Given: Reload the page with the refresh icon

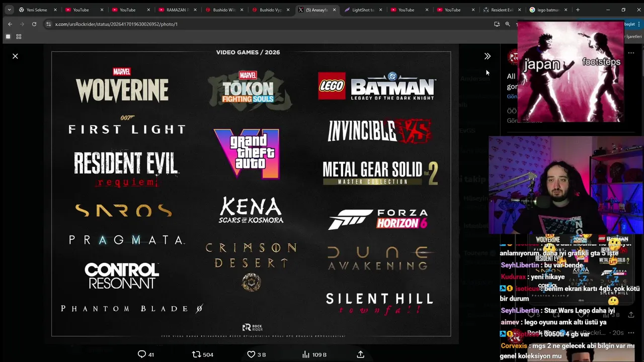Looking at the screenshot, I should point(34,24).
